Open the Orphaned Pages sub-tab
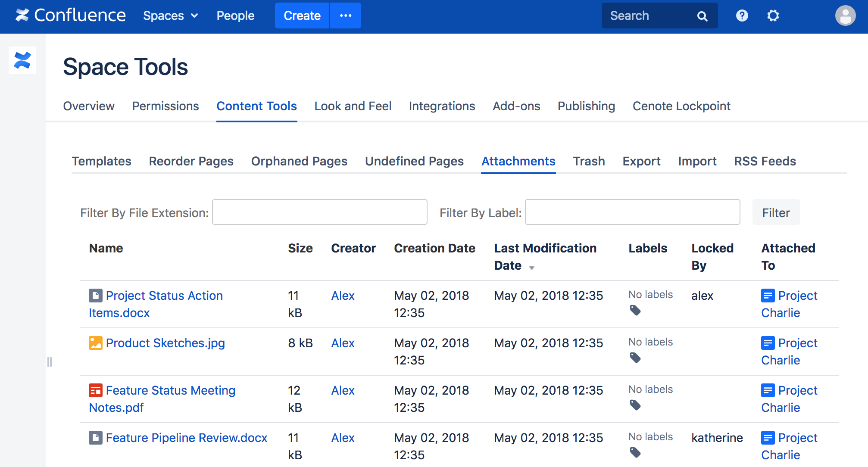This screenshot has width=868, height=467. click(x=299, y=161)
